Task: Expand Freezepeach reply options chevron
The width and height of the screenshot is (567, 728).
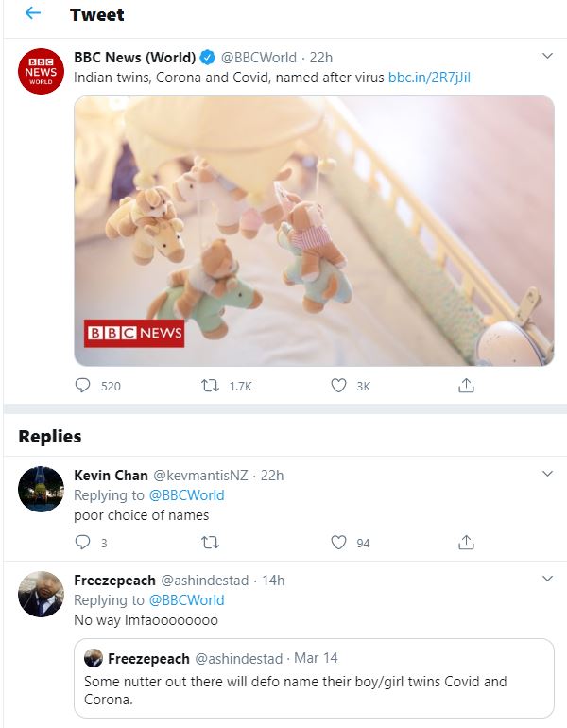Action: [547, 579]
